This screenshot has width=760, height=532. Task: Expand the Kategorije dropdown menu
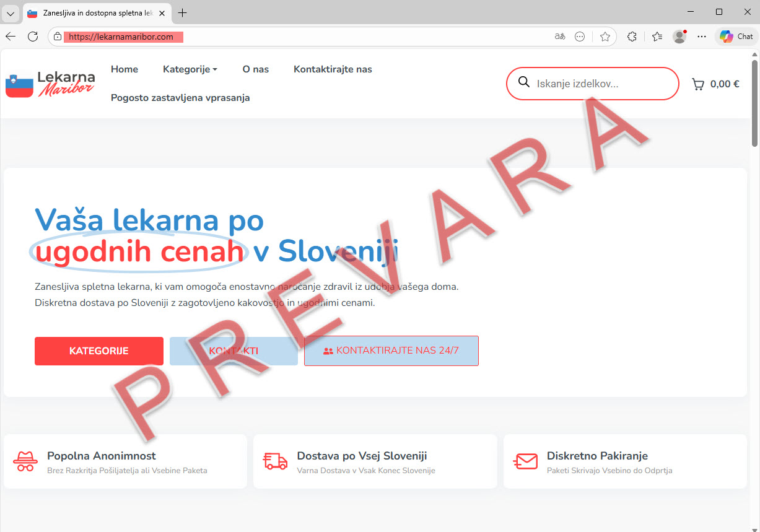click(x=190, y=69)
